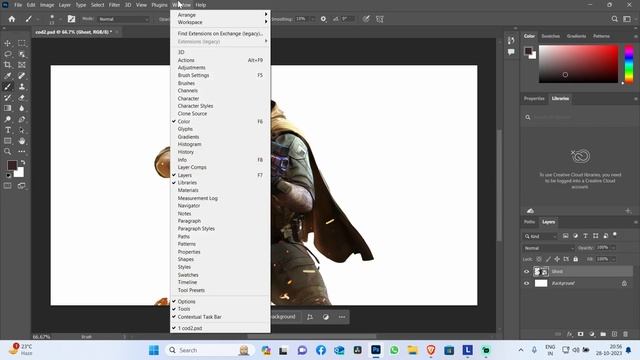The width and height of the screenshot is (640, 360).
Task: Choose Navigator from the Window menu
Action: [x=220, y=206]
